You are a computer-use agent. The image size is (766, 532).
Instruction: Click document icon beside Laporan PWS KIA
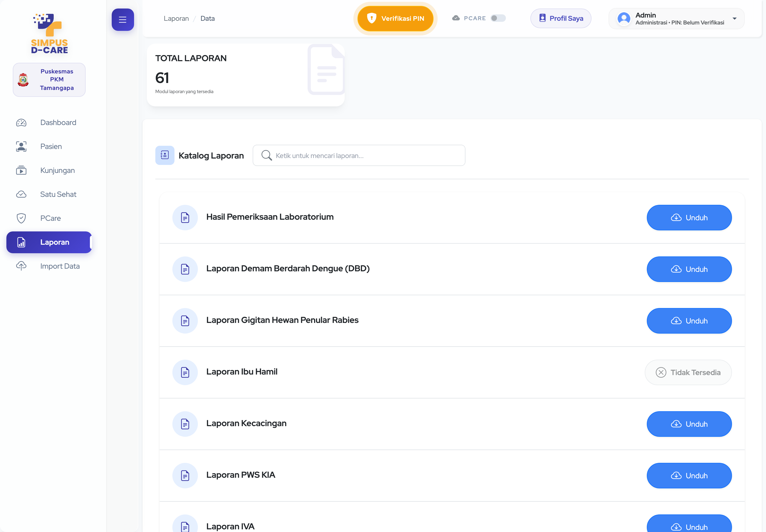pos(185,476)
